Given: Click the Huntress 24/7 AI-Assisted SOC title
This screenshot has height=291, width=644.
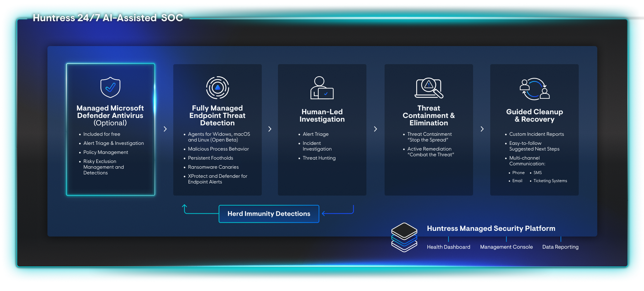Looking at the screenshot, I should pos(108,18).
